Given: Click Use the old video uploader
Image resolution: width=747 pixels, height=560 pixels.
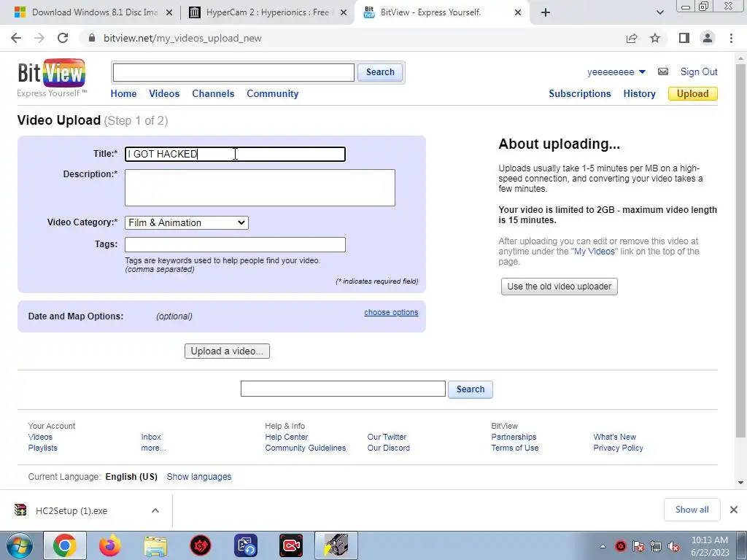Looking at the screenshot, I should [560, 287].
